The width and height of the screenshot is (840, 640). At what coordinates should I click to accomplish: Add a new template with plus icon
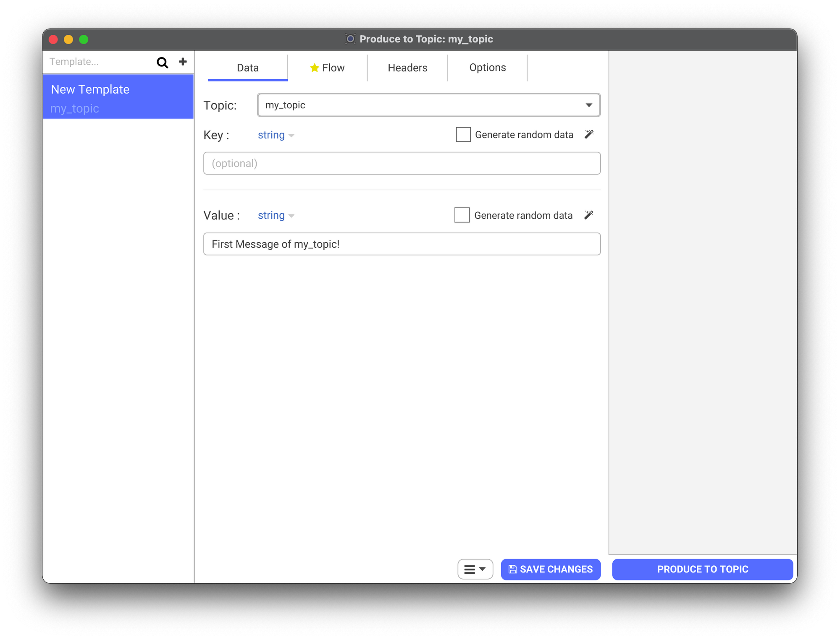183,62
